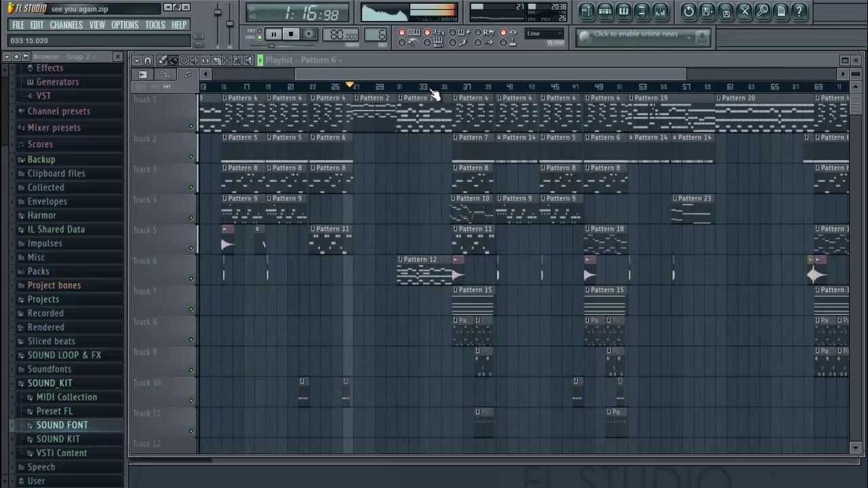
Task: Select the Playback speaker tool in Playlist
Action: click(248, 60)
